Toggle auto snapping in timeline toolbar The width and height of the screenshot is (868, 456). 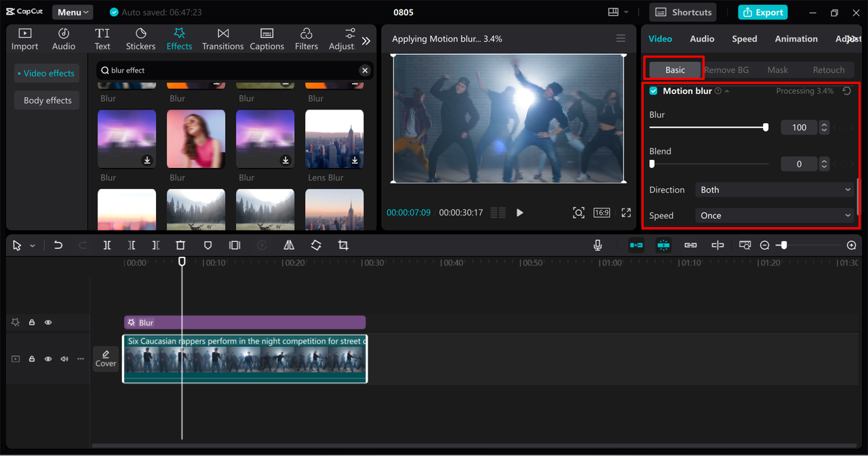click(x=663, y=245)
